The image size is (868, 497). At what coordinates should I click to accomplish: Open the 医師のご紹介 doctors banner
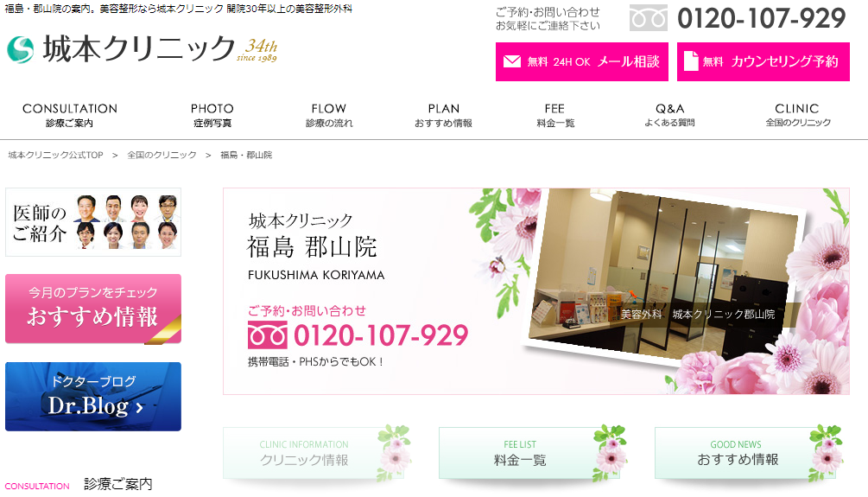point(93,222)
